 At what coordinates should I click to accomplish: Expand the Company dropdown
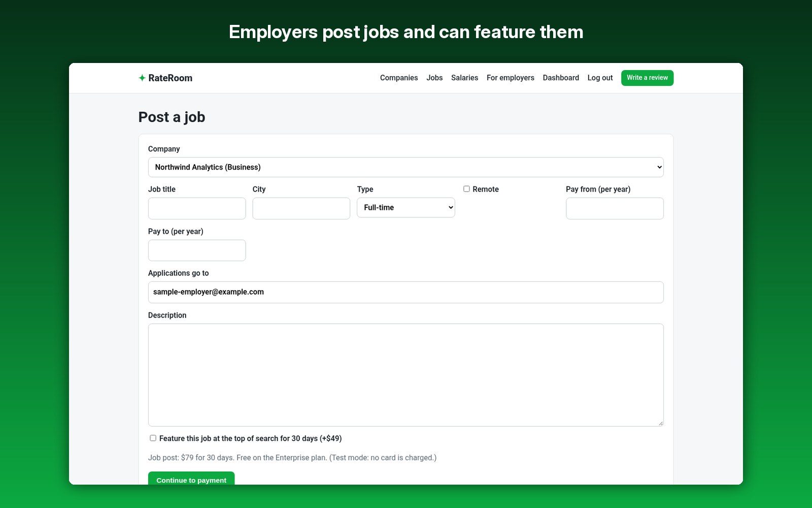tap(405, 167)
